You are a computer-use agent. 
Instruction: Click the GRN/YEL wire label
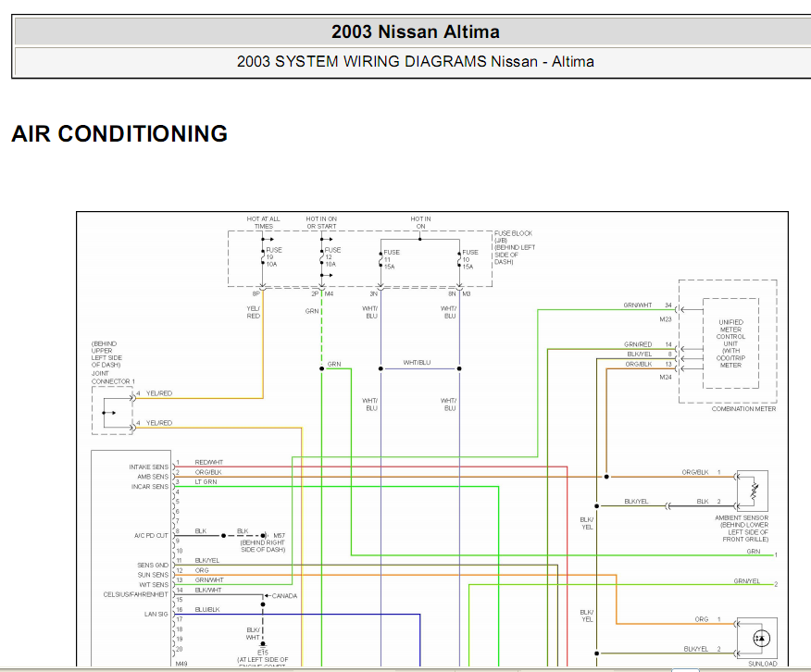point(747,581)
